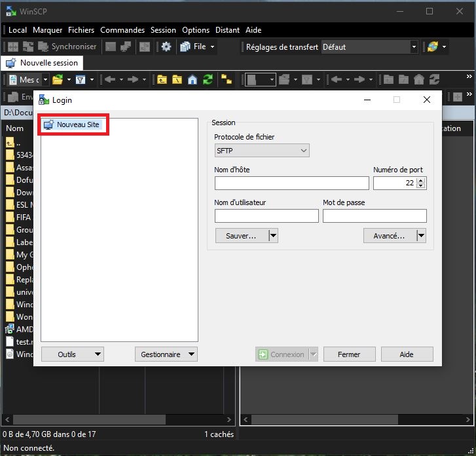Open the Session menu

click(x=163, y=30)
